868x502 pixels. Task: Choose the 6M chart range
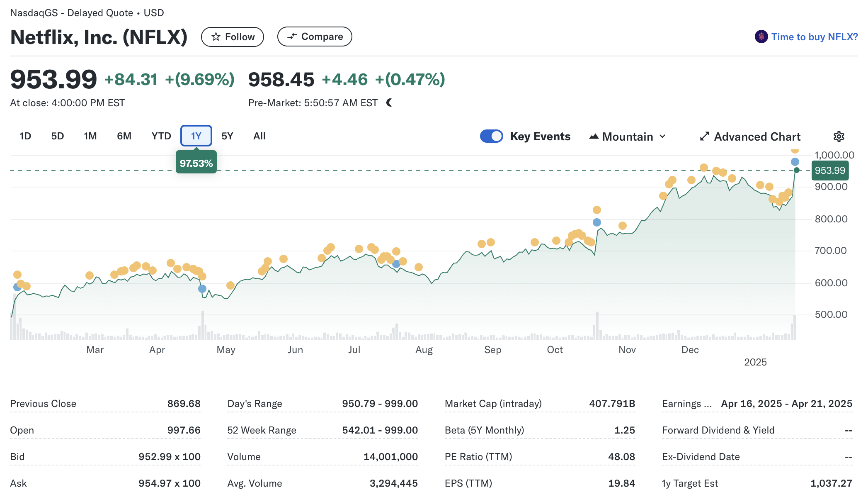click(x=124, y=136)
